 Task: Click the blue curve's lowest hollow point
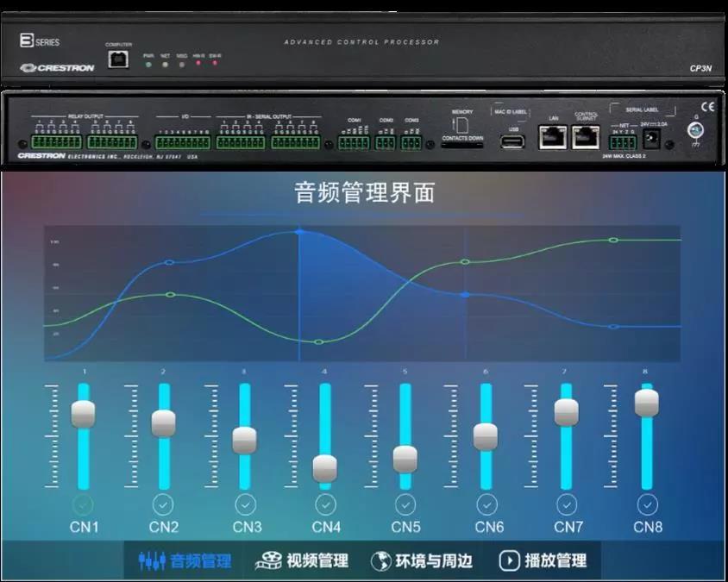[613, 327]
